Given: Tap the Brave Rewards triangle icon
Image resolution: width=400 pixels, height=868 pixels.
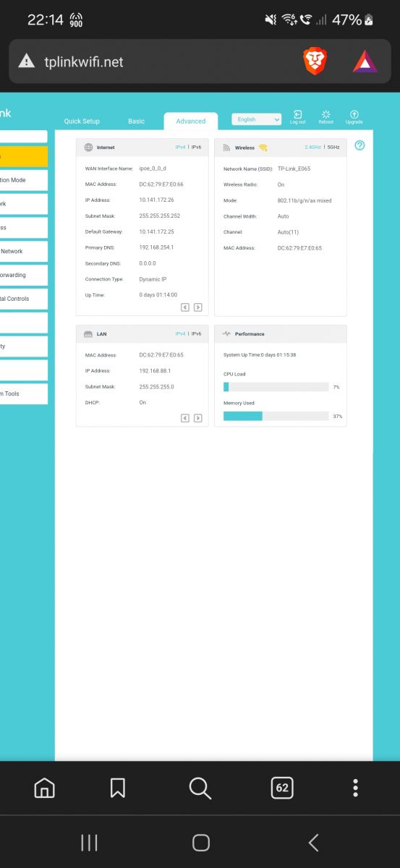Looking at the screenshot, I should (365, 62).
